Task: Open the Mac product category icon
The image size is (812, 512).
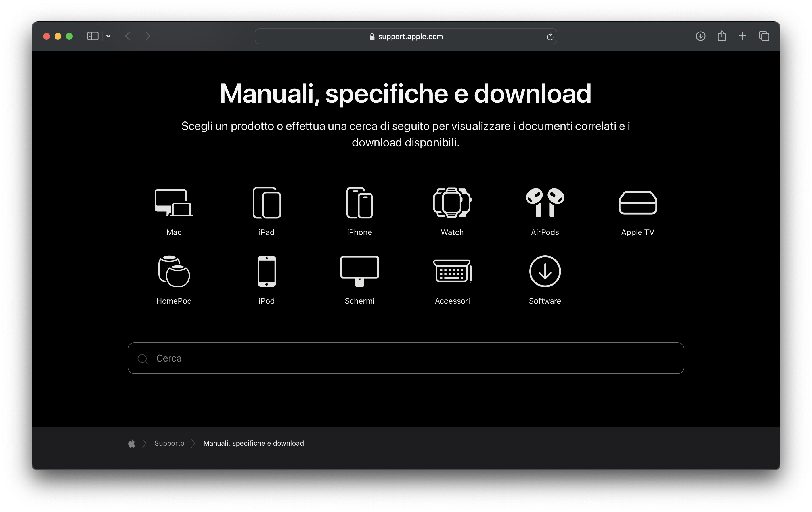Action: 174,203
